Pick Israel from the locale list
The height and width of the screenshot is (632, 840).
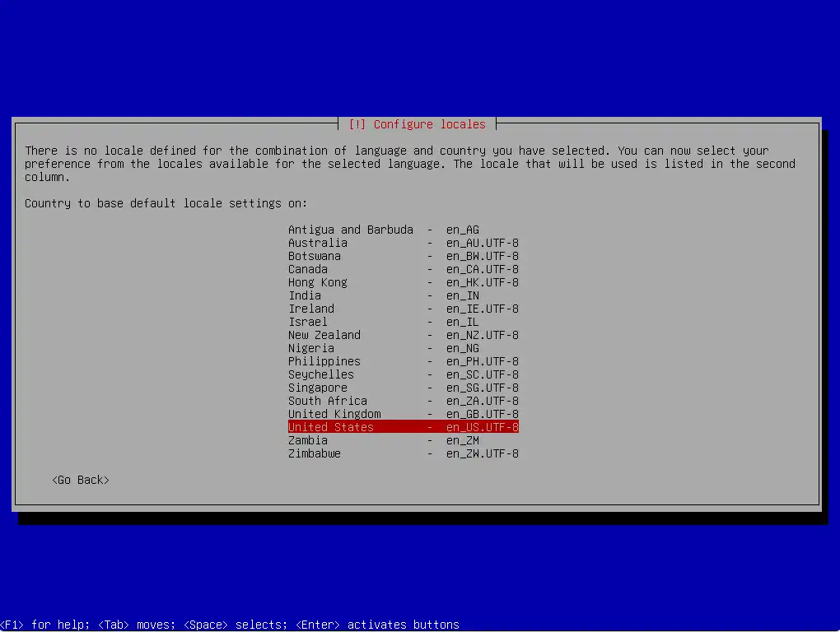tap(403, 322)
